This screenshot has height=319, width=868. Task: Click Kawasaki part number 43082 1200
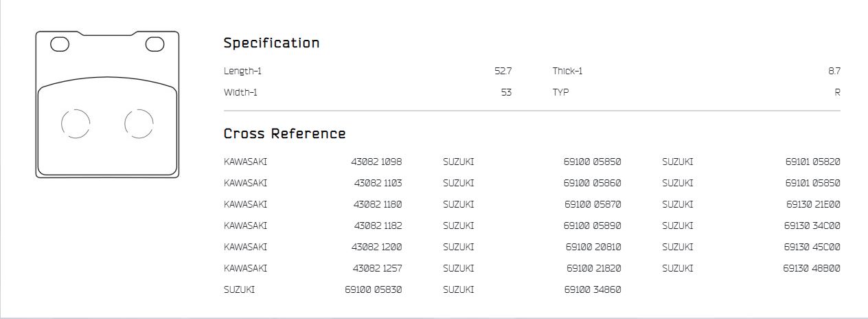(x=377, y=247)
